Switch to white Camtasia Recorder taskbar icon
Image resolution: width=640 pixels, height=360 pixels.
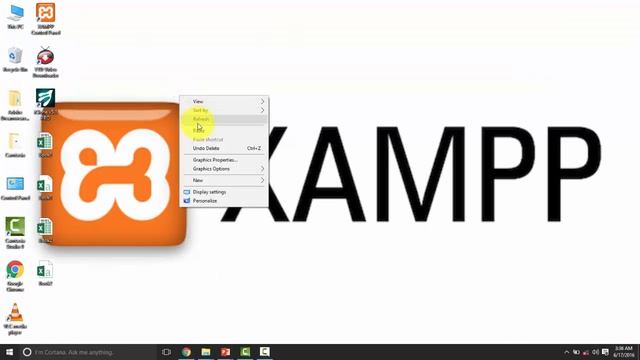[x=264, y=352]
